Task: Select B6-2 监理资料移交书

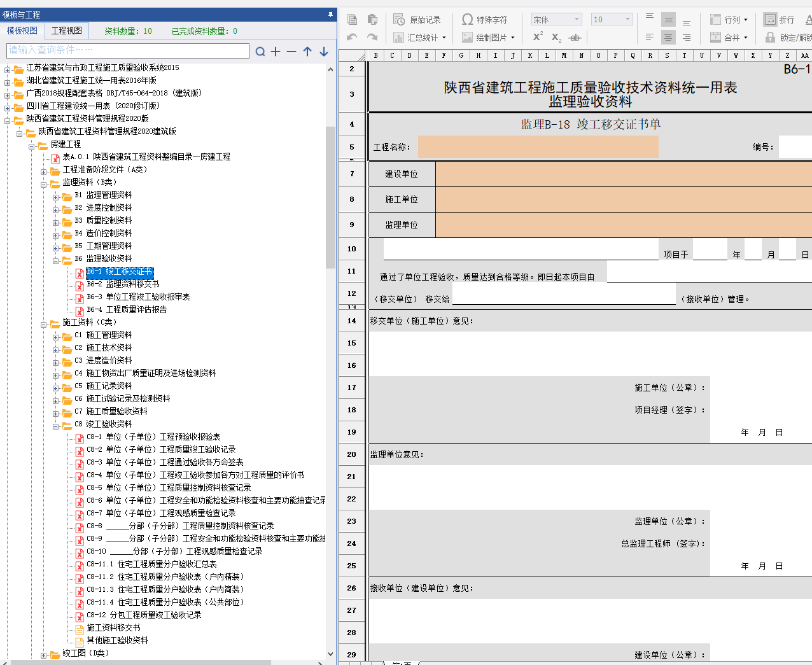Action: 123,284
